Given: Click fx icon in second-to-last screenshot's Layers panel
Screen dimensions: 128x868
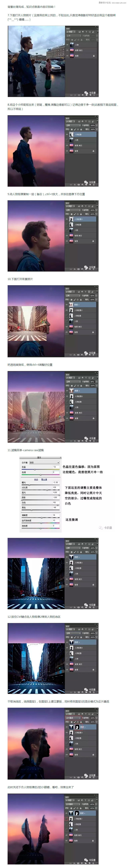Looking at the screenshot, I should point(75,778).
